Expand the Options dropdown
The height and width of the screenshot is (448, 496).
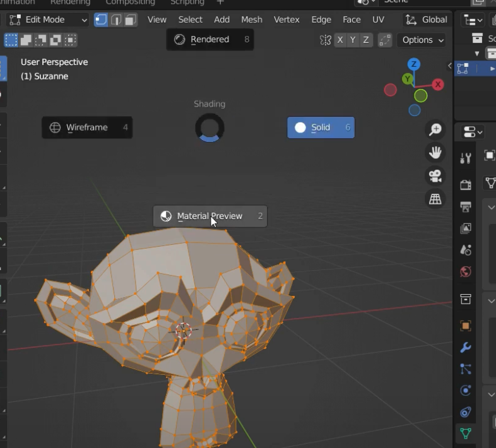point(422,40)
